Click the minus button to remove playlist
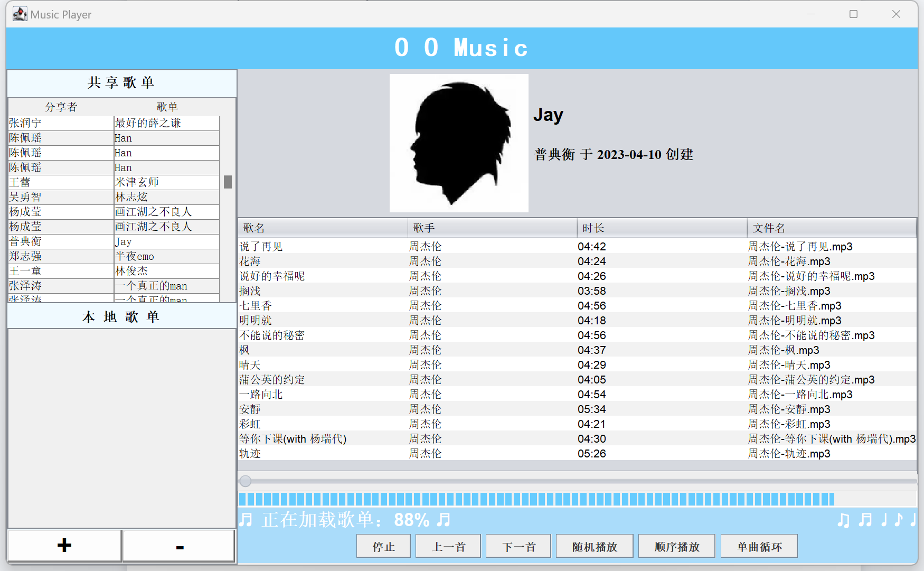Image resolution: width=924 pixels, height=571 pixels. (x=179, y=546)
